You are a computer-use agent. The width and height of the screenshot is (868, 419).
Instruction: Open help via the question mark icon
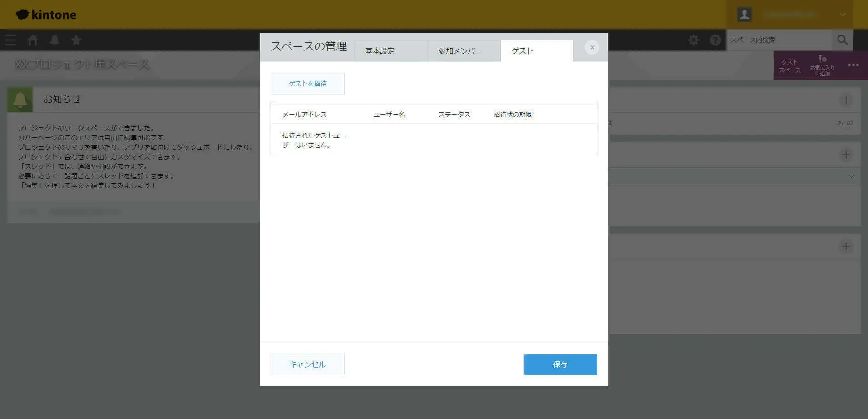715,40
